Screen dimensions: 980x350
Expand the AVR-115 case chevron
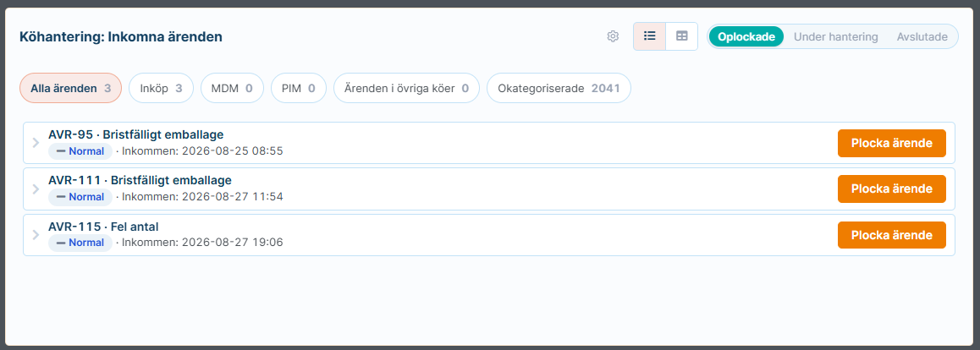tap(36, 235)
